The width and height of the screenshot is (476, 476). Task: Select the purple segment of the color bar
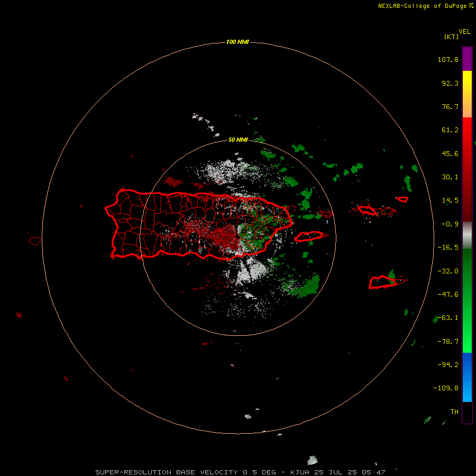467,59
